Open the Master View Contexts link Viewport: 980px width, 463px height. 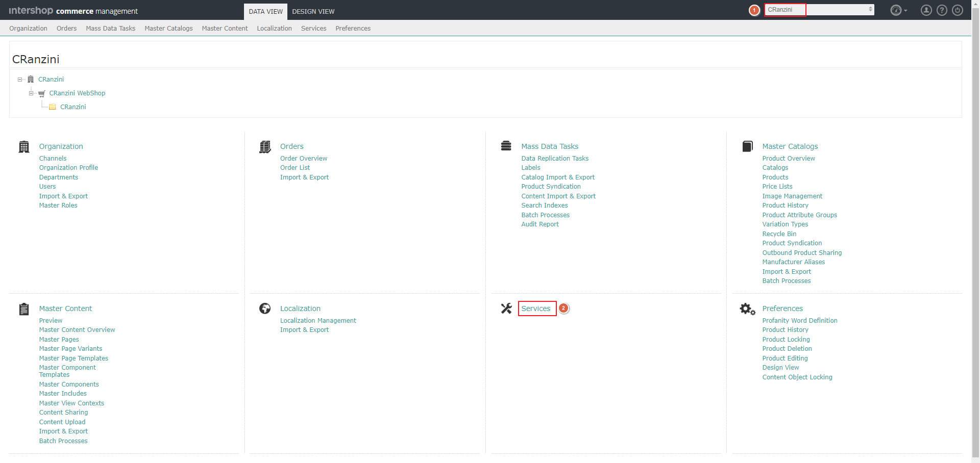71,403
